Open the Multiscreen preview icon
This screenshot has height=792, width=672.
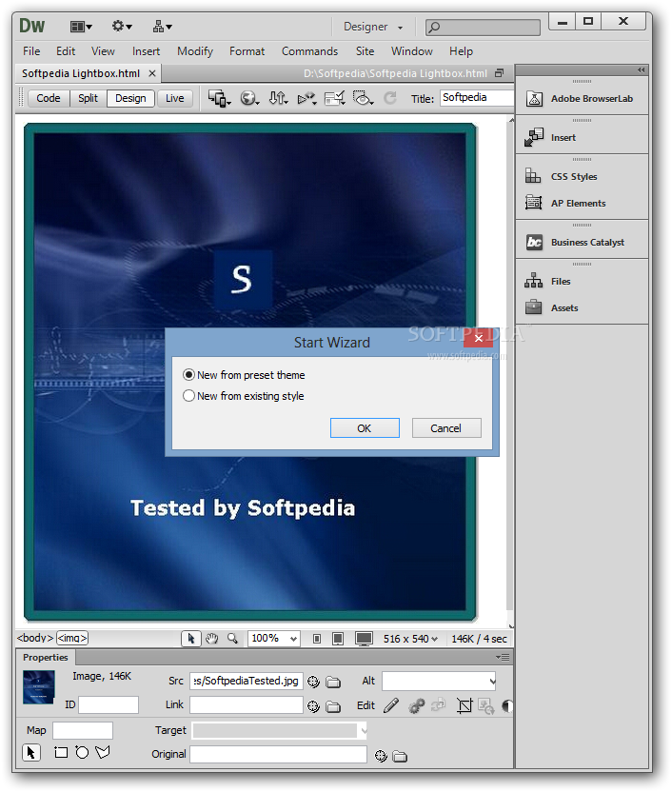click(x=220, y=98)
